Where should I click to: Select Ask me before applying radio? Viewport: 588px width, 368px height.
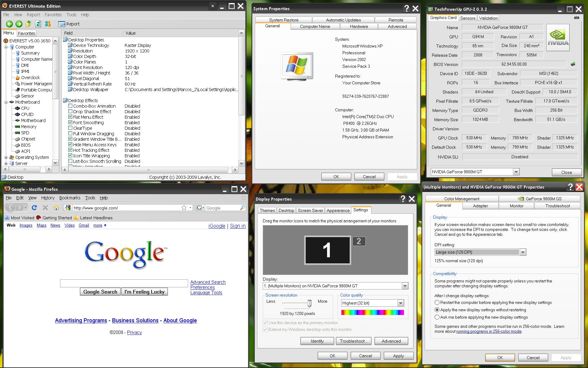tap(437, 317)
